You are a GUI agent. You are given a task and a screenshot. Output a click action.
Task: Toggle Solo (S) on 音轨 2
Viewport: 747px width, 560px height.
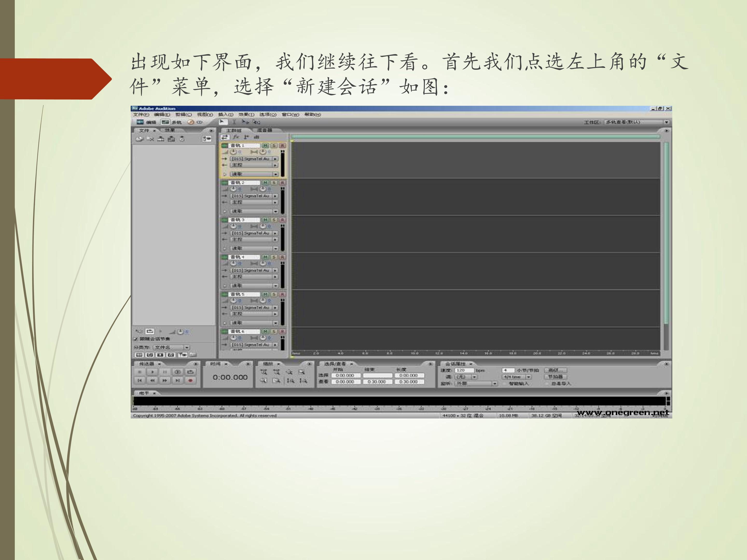(274, 183)
